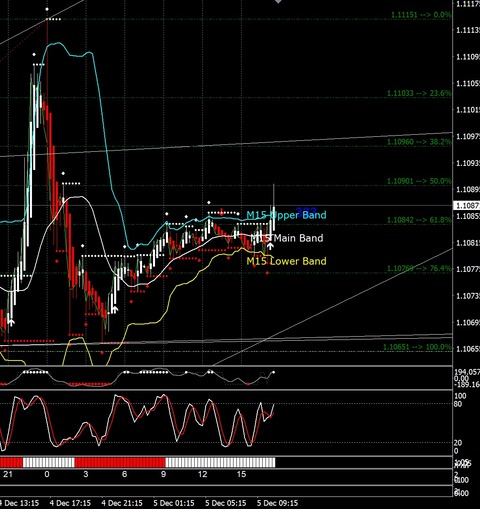Screen dimensions: 480x509
Task: Click price axis value 1.1081
Action: (468, 243)
